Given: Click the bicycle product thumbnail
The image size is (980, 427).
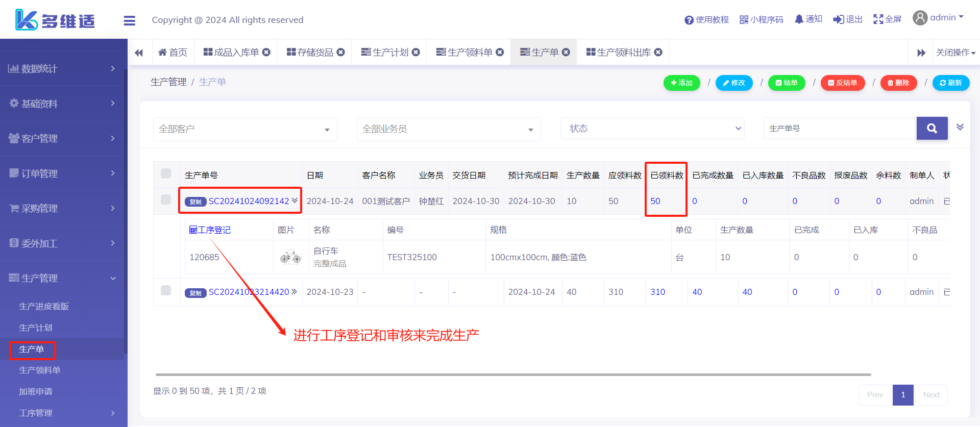Looking at the screenshot, I should [x=290, y=257].
